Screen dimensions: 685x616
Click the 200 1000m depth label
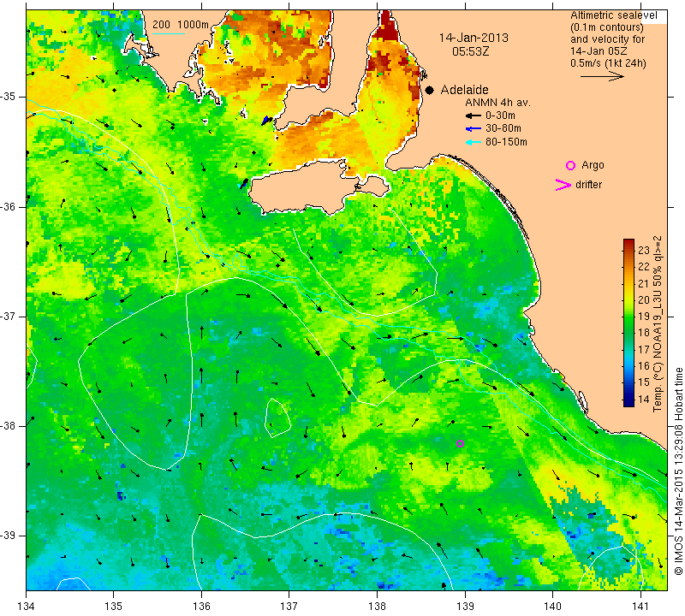pyautogui.click(x=181, y=25)
